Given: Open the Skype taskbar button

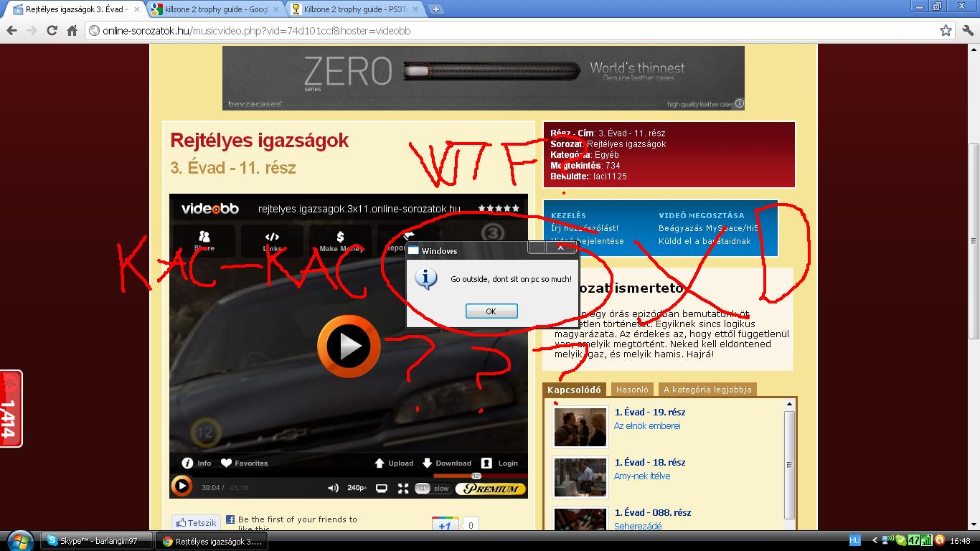Looking at the screenshot, I should click(97, 541).
